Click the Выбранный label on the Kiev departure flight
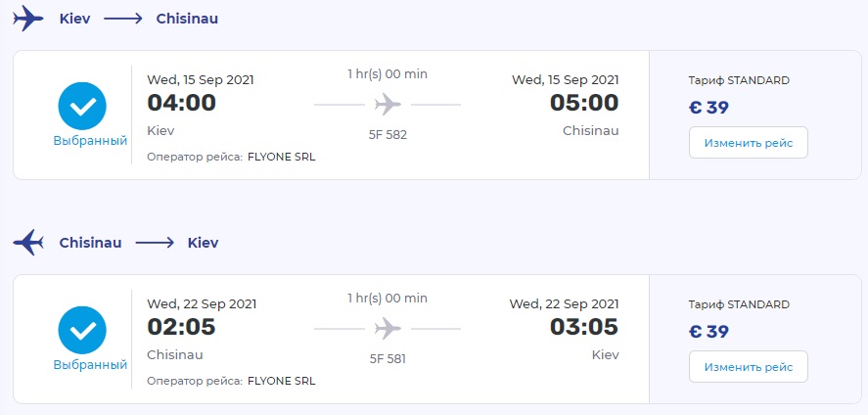This screenshot has width=868, height=415. pos(90,141)
